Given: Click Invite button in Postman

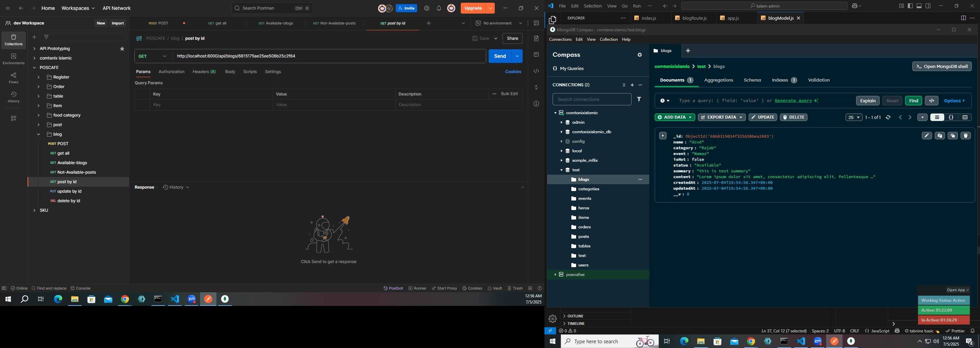Looking at the screenshot, I should [406, 8].
